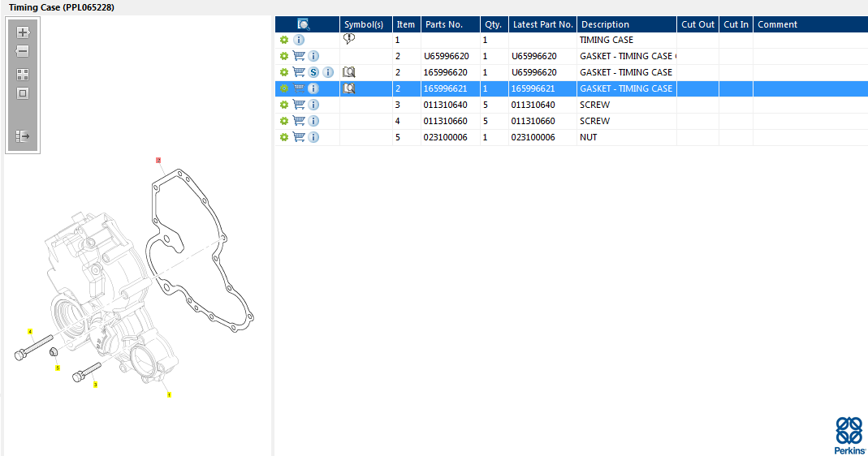Select callout 5 near the nut
This screenshot has height=456, width=868.
(58, 368)
